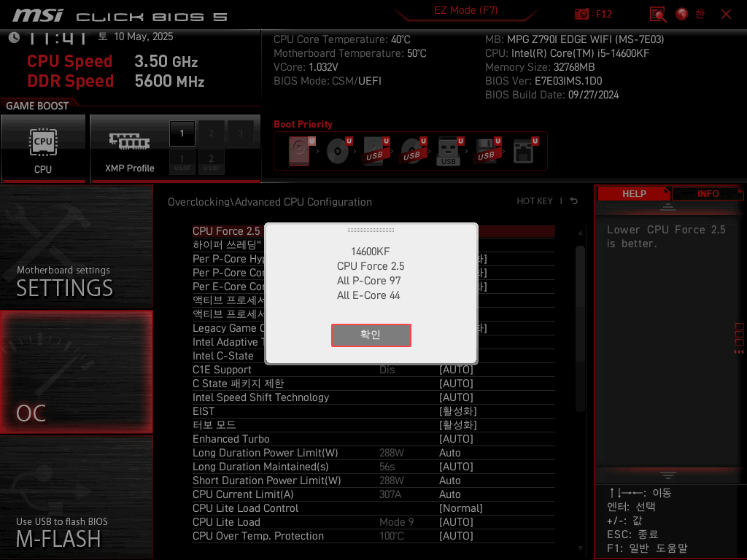The height and width of the screenshot is (560, 747).
Task: Select the USB floppy boot device icon
Action: pos(487,150)
